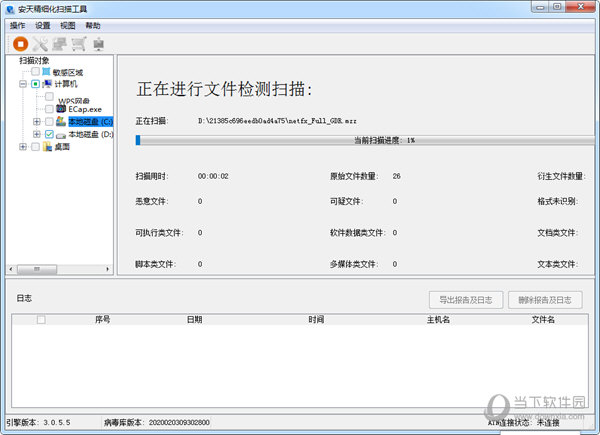Screen dimensions: 600x435
Task: Tick the select-all checkbox in log header
Action: point(41,319)
